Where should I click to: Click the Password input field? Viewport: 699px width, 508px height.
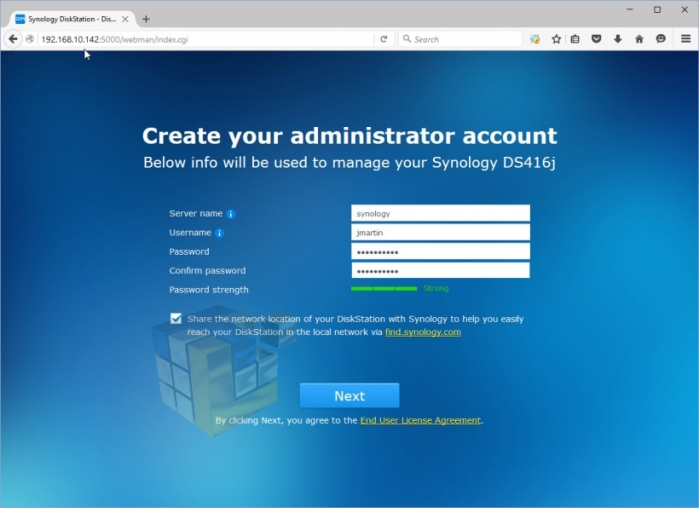[x=440, y=251]
